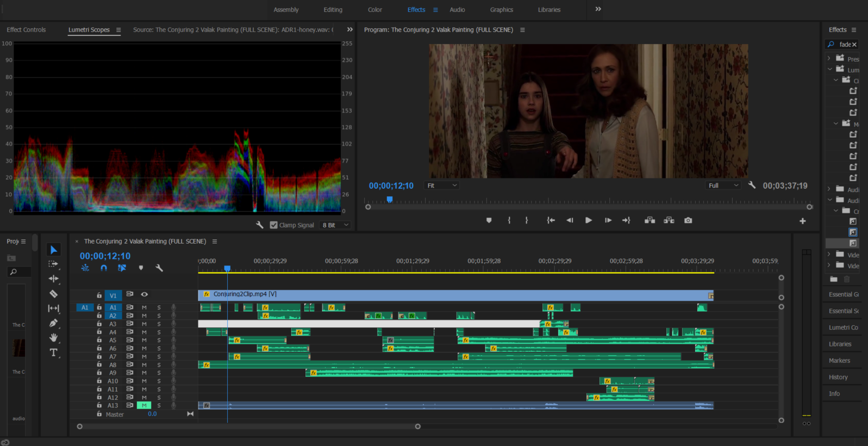Image resolution: width=868 pixels, height=446 pixels.
Task: Open the Effect Controls tab
Action: point(26,30)
